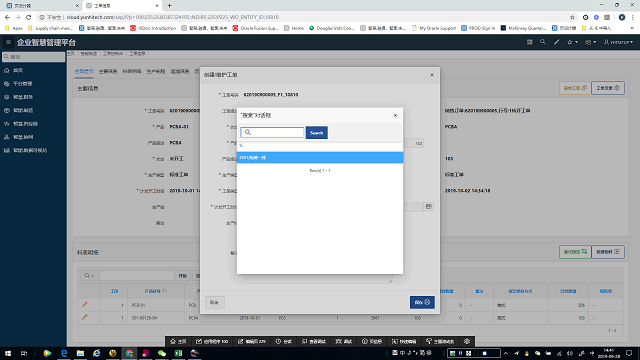Open the 'PROD Sign In' bookmark
Screen dimensions: 640x360
pos(478,28)
